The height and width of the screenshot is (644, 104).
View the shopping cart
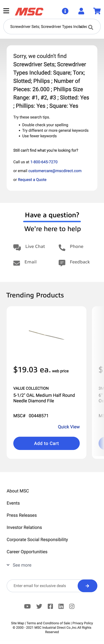click(x=97, y=11)
